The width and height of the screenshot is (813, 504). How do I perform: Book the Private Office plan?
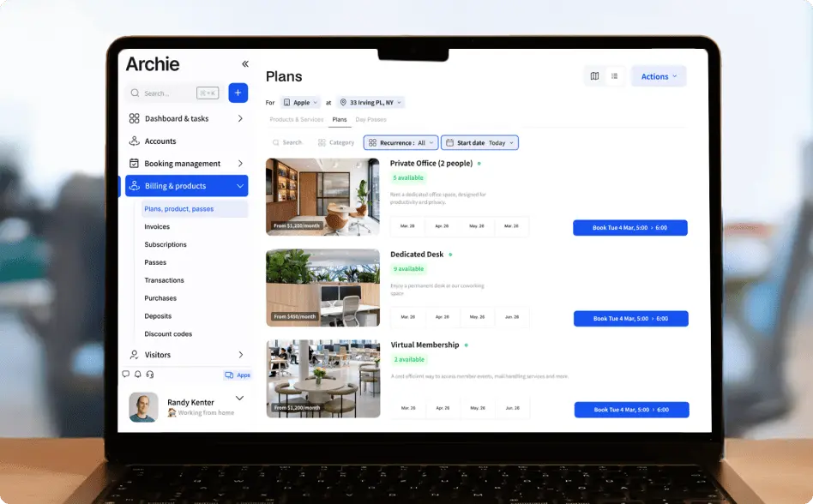coord(629,228)
